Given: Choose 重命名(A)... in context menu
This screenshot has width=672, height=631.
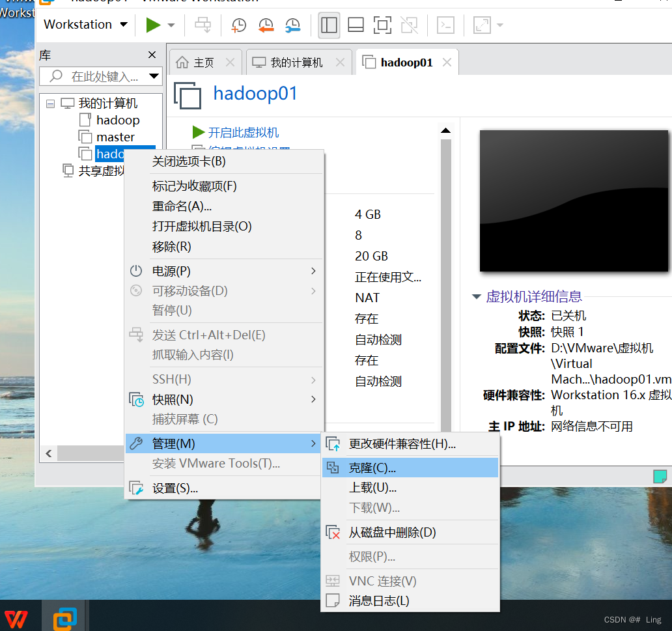Looking at the screenshot, I should coord(224,206).
